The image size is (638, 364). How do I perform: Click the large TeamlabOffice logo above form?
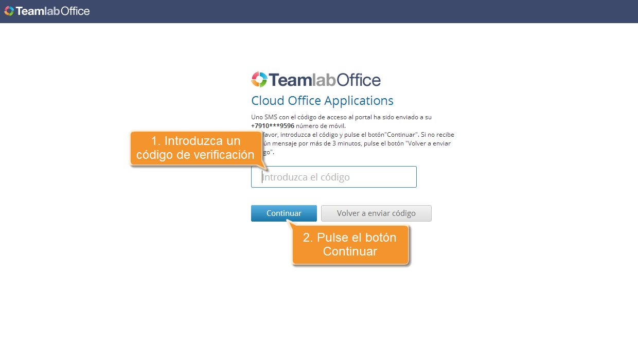[x=316, y=80]
